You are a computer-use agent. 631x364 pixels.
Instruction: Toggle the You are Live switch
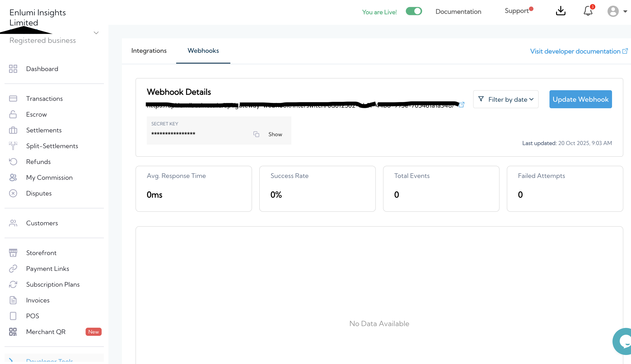(x=414, y=11)
